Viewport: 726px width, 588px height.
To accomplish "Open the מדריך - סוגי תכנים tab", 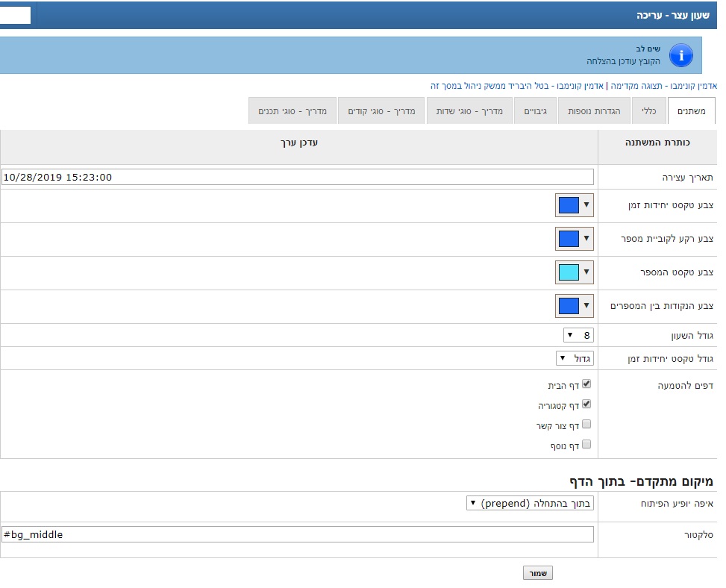I will tap(292, 110).
